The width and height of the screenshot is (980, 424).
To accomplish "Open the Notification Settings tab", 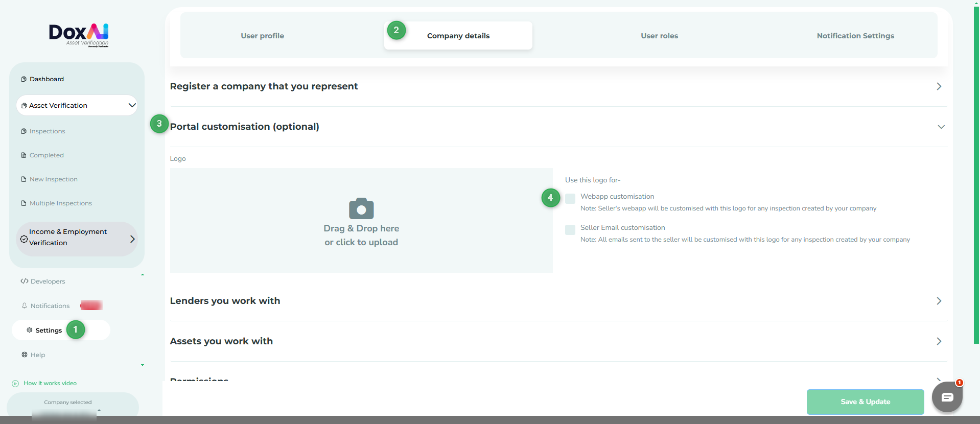I will [855, 36].
